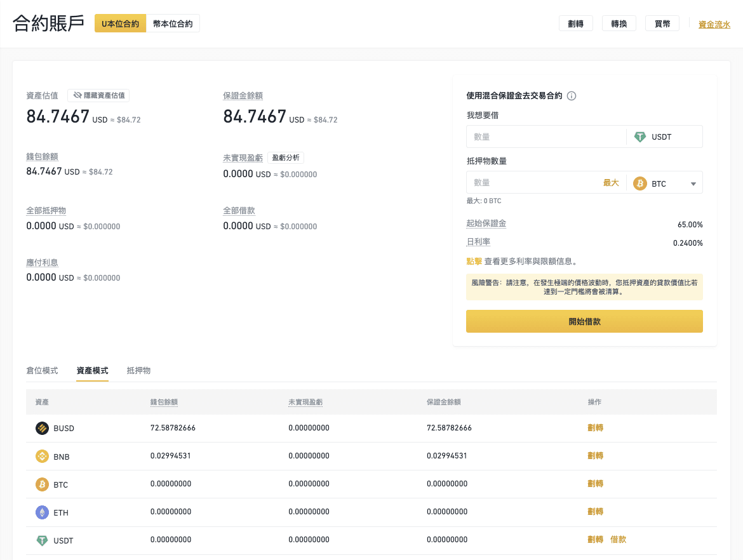This screenshot has height=560, width=743.
Task: Click the 資產估值 label
Action: click(42, 96)
